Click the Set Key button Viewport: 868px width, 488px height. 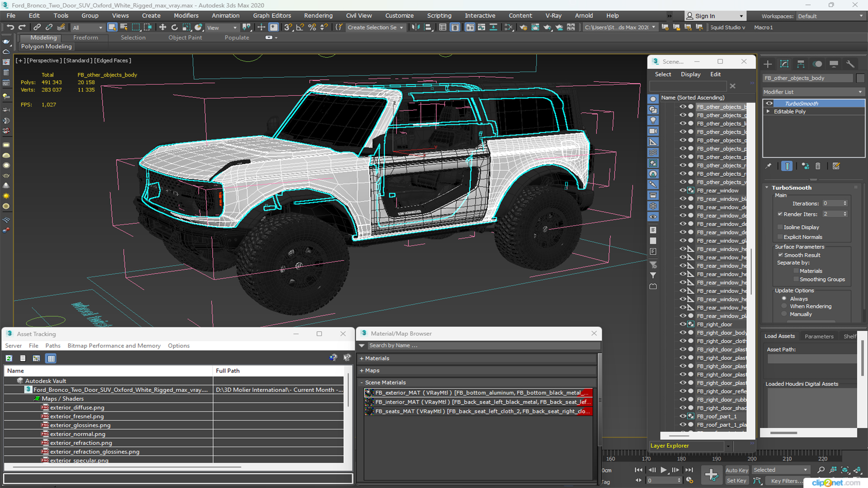pos(737,481)
